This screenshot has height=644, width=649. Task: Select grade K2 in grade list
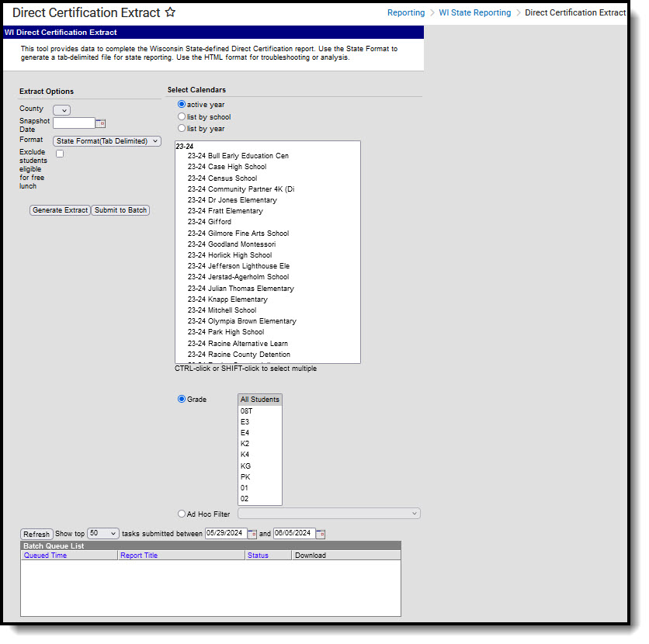click(x=260, y=443)
